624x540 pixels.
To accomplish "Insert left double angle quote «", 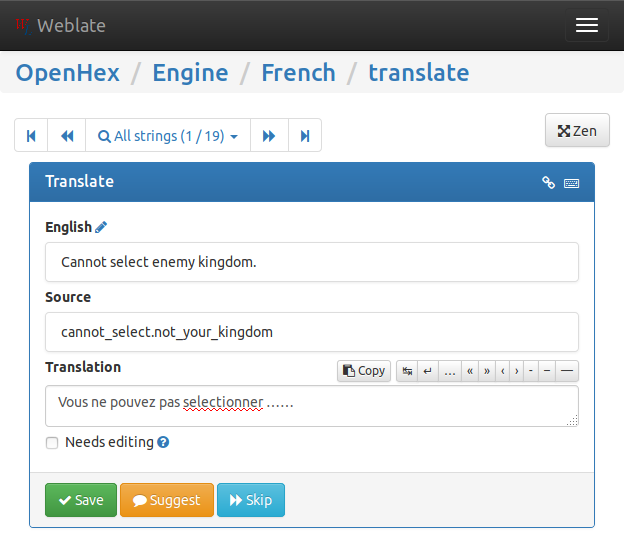I will tap(470, 371).
